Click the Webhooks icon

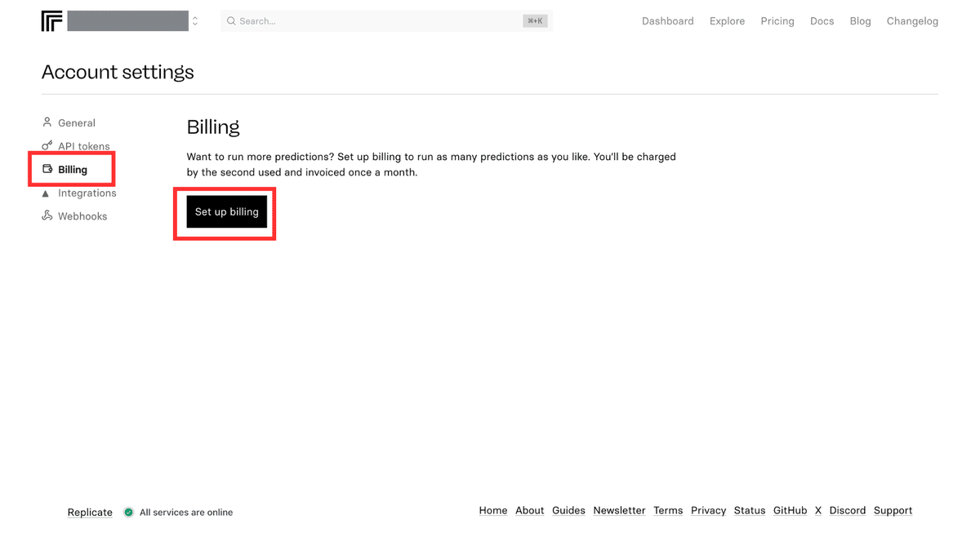[x=47, y=216]
